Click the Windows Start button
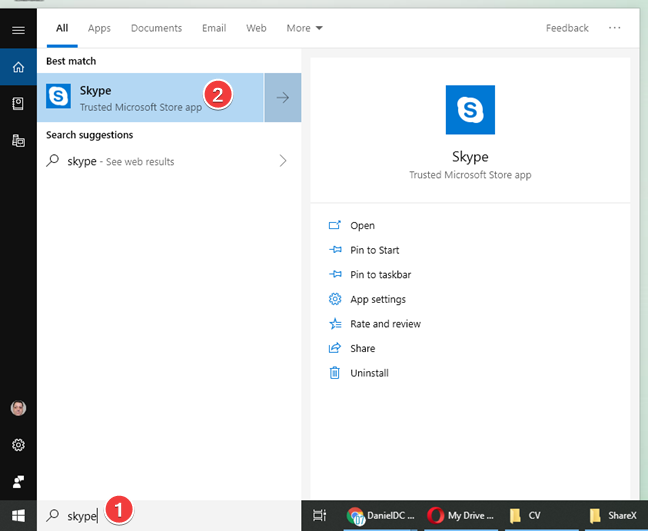This screenshot has width=648, height=531. 18,515
